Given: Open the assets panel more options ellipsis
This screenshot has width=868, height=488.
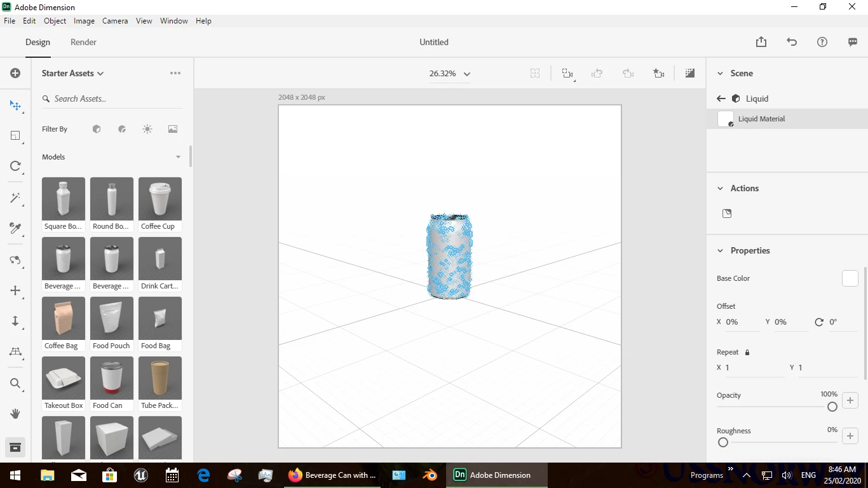Looking at the screenshot, I should (x=175, y=73).
